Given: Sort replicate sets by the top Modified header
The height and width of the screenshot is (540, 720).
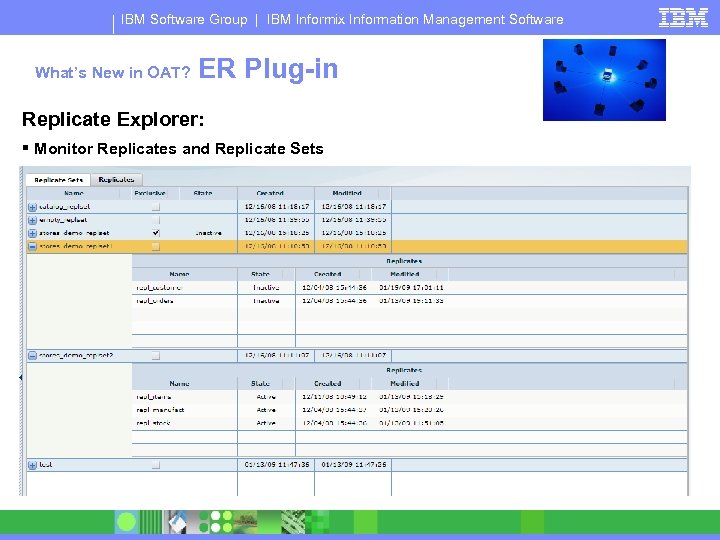Looking at the screenshot, I should 347,193.
